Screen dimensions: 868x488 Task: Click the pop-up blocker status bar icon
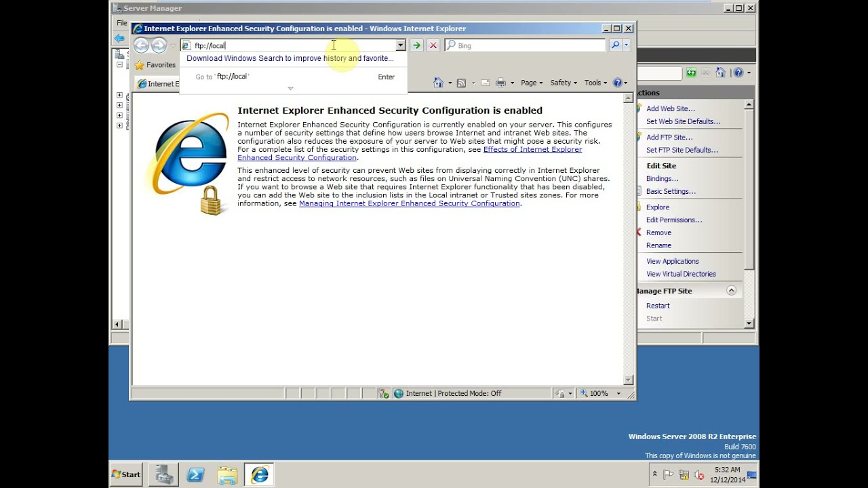pyautogui.click(x=384, y=393)
